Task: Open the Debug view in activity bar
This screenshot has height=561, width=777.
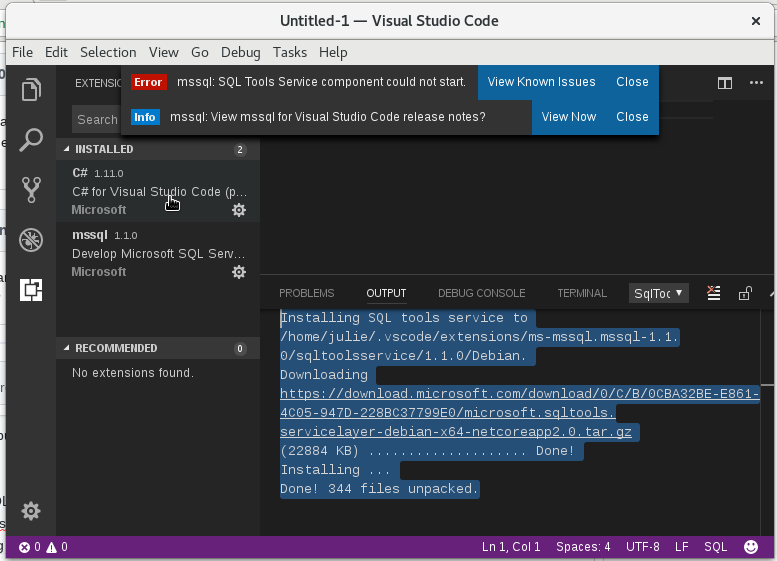Action: coord(31,240)
